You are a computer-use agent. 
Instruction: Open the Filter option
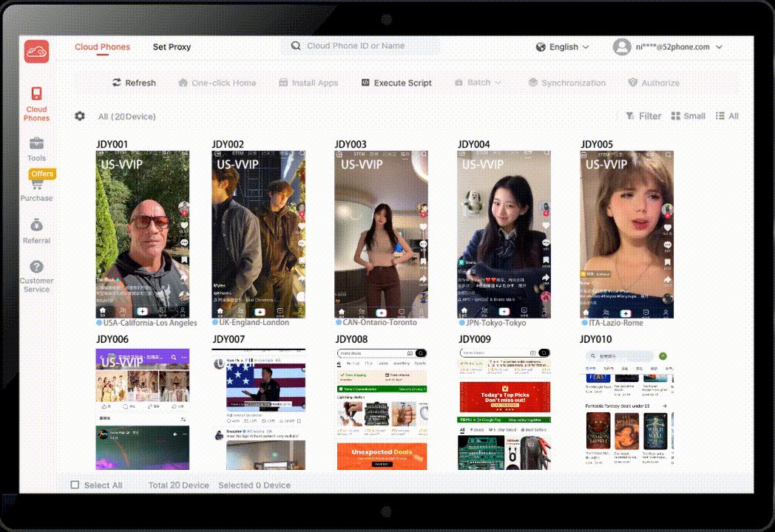pos(643,116)
